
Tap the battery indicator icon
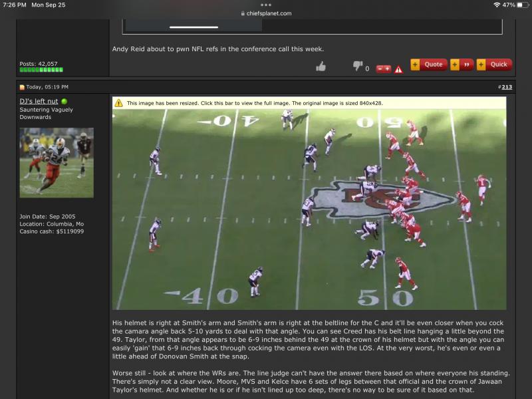point(523,5)
